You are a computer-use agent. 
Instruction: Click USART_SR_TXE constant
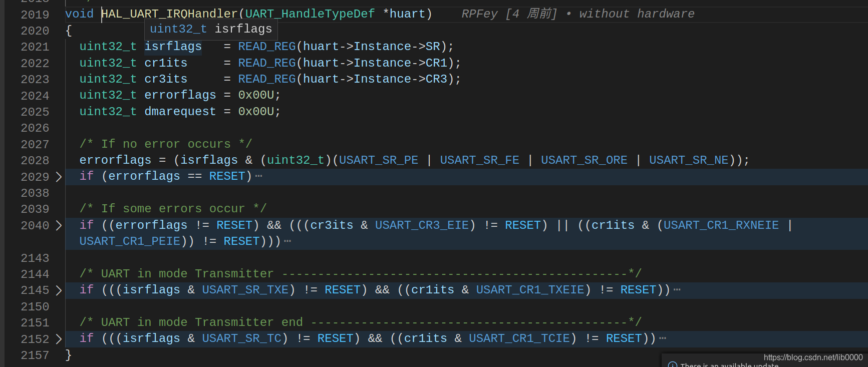tap(245, 290)
